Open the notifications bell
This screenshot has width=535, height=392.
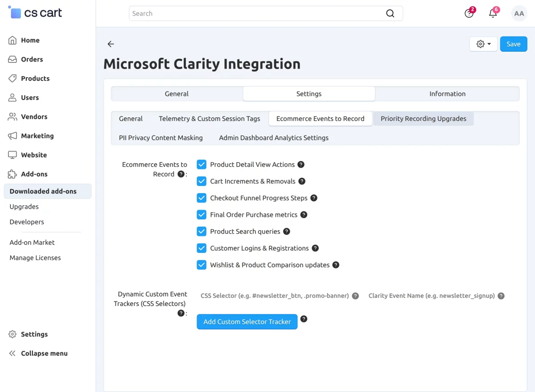click(x=493, y=13)
